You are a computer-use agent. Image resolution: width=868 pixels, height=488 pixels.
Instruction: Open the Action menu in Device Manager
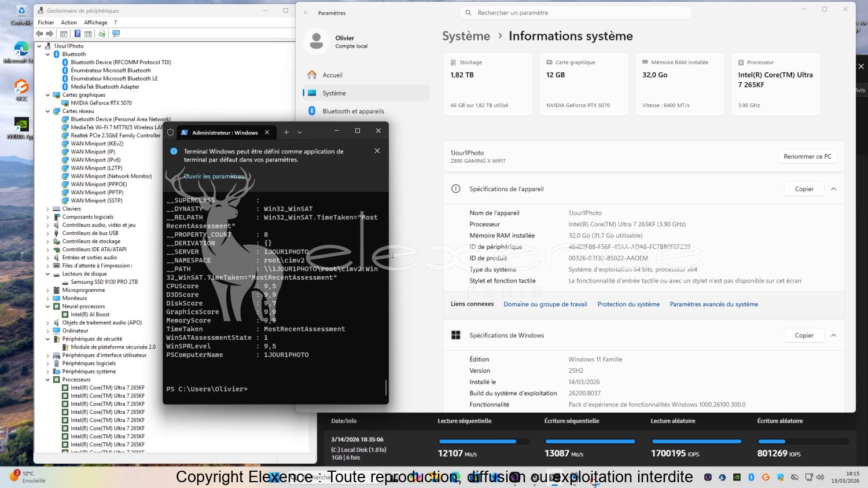point(69,23)
